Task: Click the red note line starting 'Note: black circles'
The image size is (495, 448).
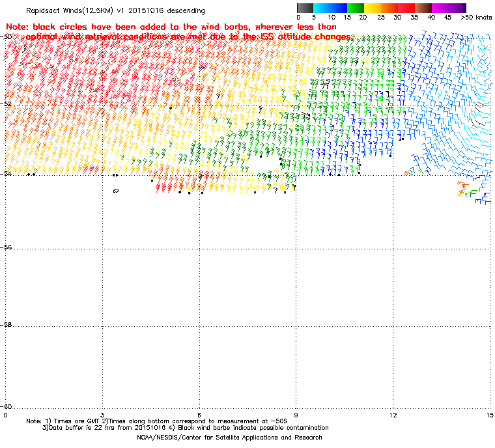Action: [171, 27]
